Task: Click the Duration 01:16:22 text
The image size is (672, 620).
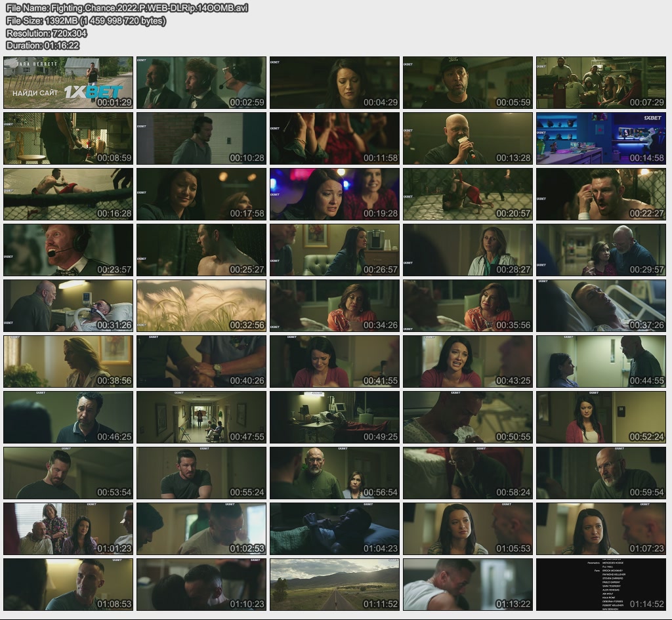Action: (x=43, y=45)
